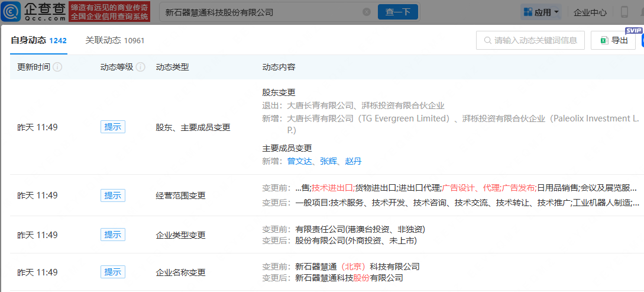Click the 动态类型 column header
The image size is (644, 292).
point(173,67)
